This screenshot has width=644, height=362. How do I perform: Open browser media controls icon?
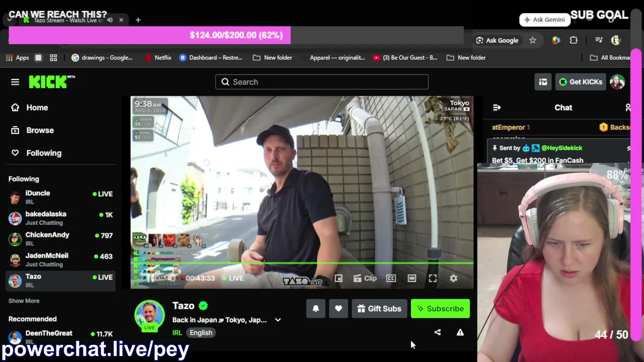[599, 40]
